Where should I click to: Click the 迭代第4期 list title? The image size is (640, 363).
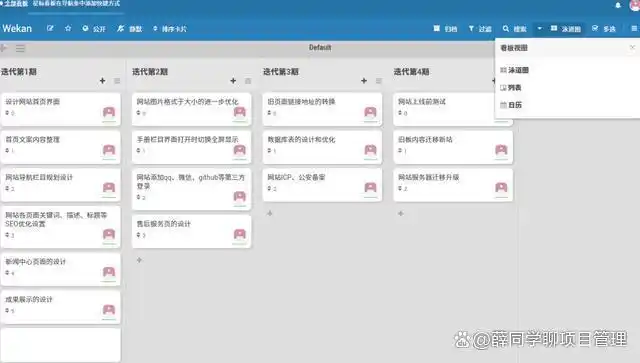click(411, 72)
